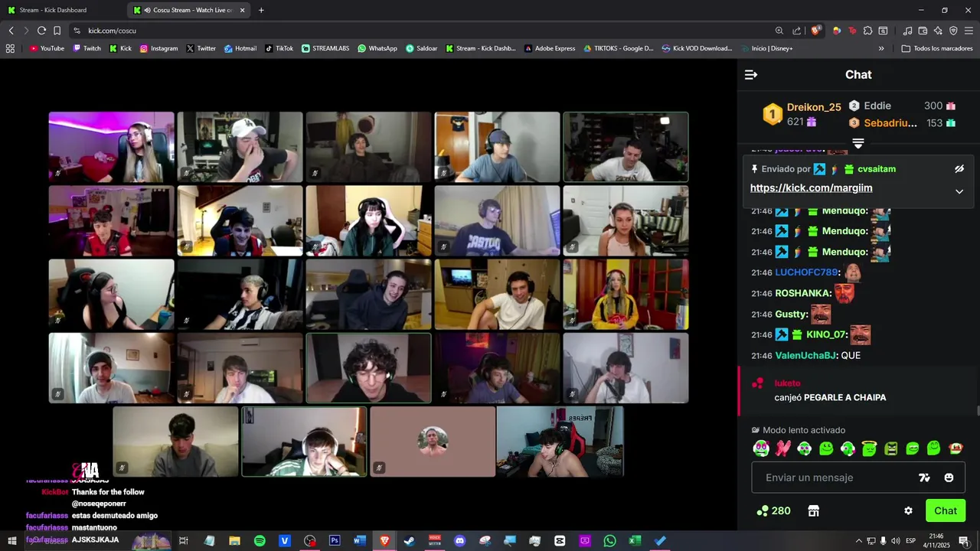
Task: Open the music note media control
Action: (x=907, y=31)
